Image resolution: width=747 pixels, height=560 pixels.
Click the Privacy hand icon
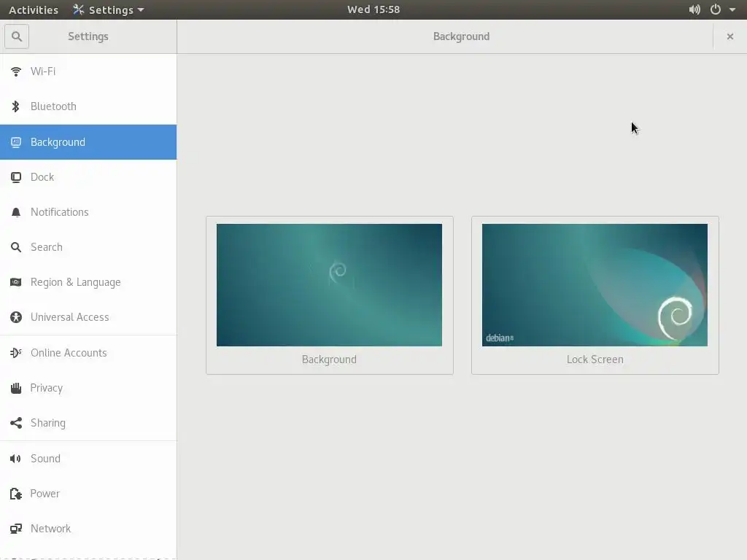point(16,388)
